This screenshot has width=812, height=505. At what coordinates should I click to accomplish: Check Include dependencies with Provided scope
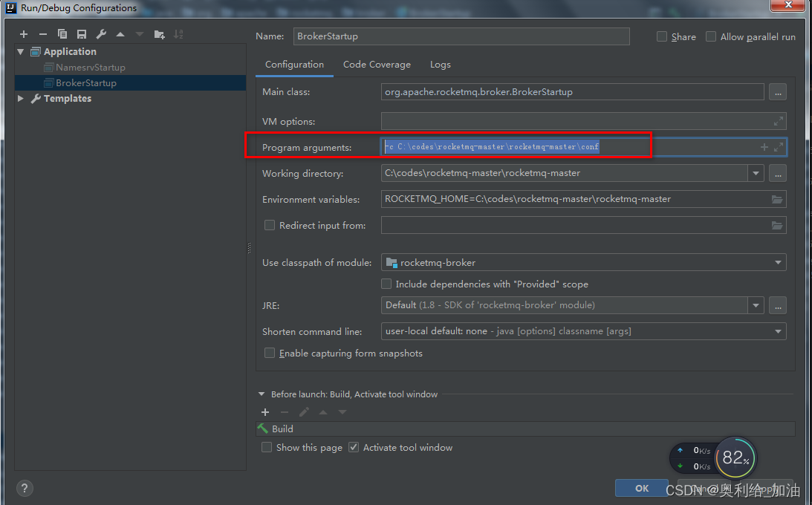[x=386, y=284]
